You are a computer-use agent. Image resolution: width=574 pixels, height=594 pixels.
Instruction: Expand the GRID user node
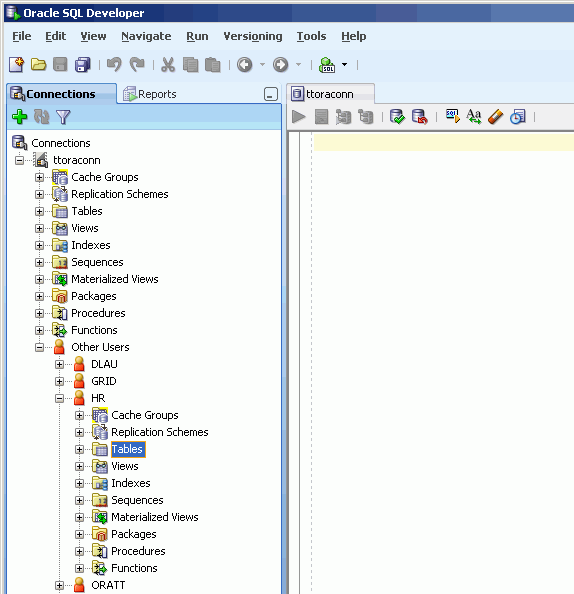click(59, 381)
